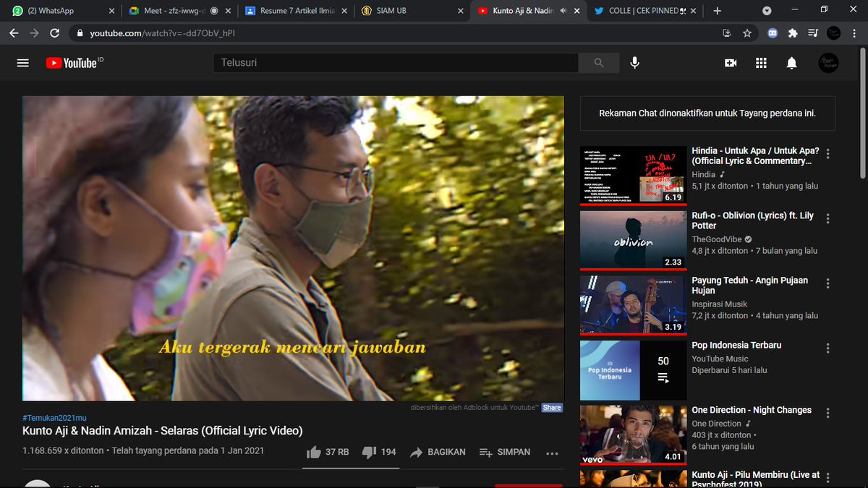Open the Chrome three-dot menu
The image size is (868, 488).
[x=854, y=33]
